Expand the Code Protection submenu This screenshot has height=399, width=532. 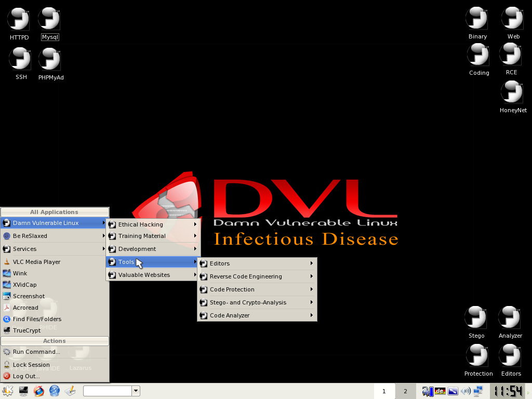click(232, 289)
